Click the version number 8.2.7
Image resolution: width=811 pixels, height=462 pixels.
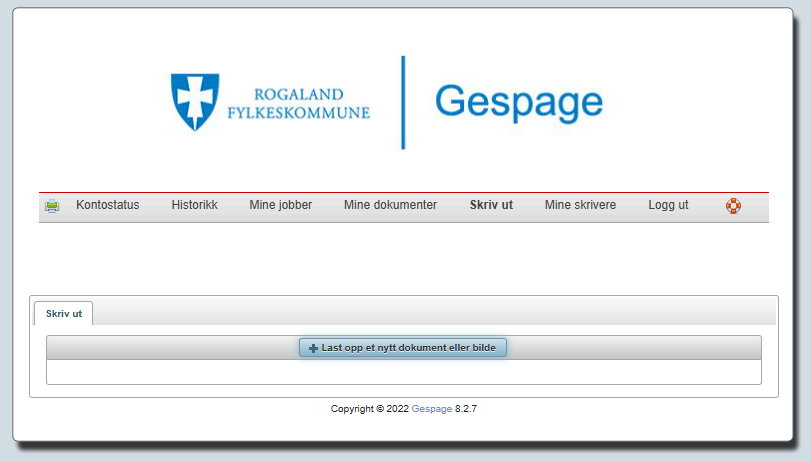click(465, 409)
